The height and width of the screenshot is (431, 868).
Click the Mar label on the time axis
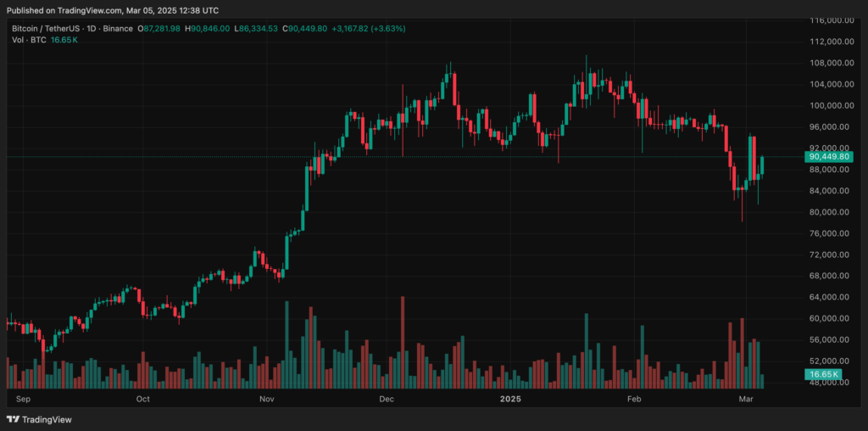coord(746,398)
